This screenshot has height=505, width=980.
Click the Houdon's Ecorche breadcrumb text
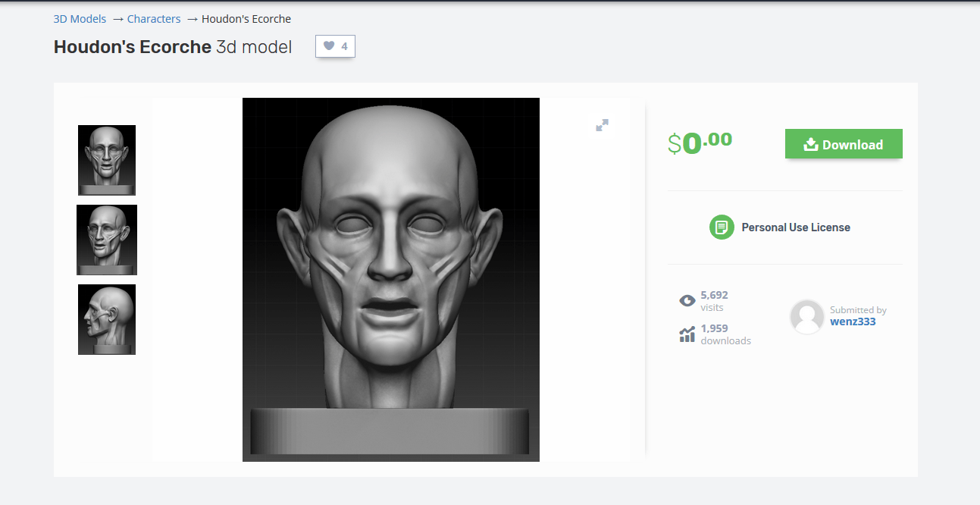click(246, 19)
